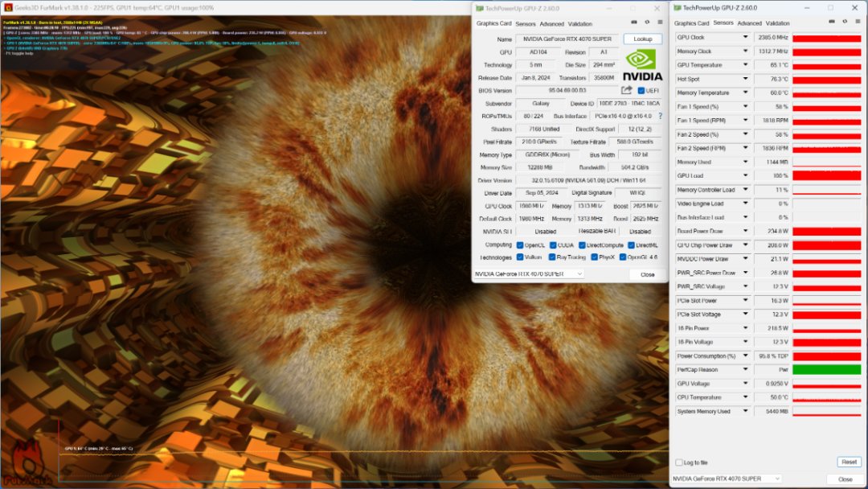
Task: Open GPU selector dropdown in left GPU-Z window
Action: tap(529, 274)
